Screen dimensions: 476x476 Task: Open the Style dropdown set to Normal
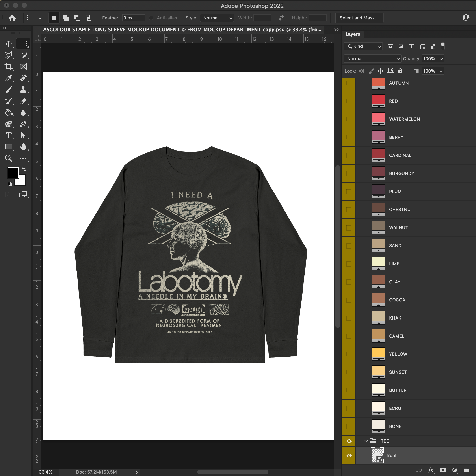point(217,18)
